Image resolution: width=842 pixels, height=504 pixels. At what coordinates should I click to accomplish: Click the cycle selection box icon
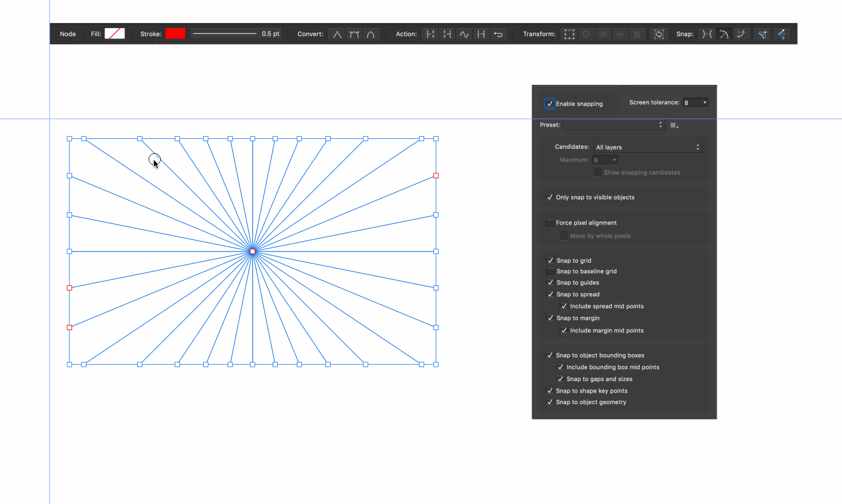click(x=659, y=34)
